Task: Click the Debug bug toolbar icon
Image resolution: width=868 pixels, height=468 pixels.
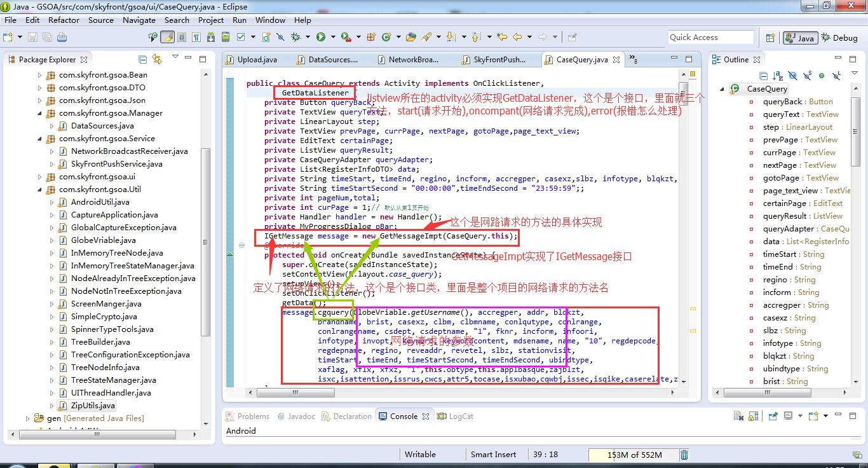Action: 295,37
